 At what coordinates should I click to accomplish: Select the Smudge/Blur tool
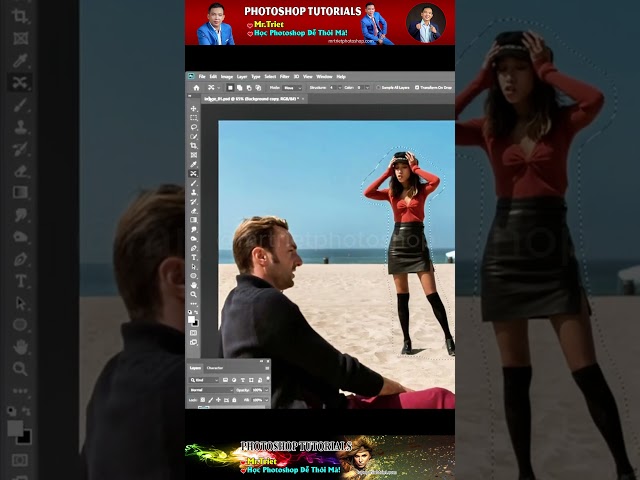193,229
